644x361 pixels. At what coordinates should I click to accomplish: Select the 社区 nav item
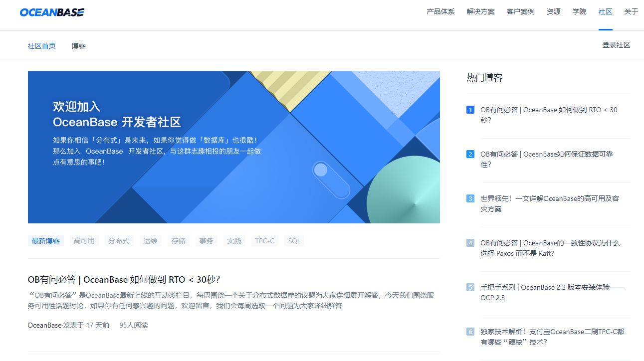coord(605,11)
